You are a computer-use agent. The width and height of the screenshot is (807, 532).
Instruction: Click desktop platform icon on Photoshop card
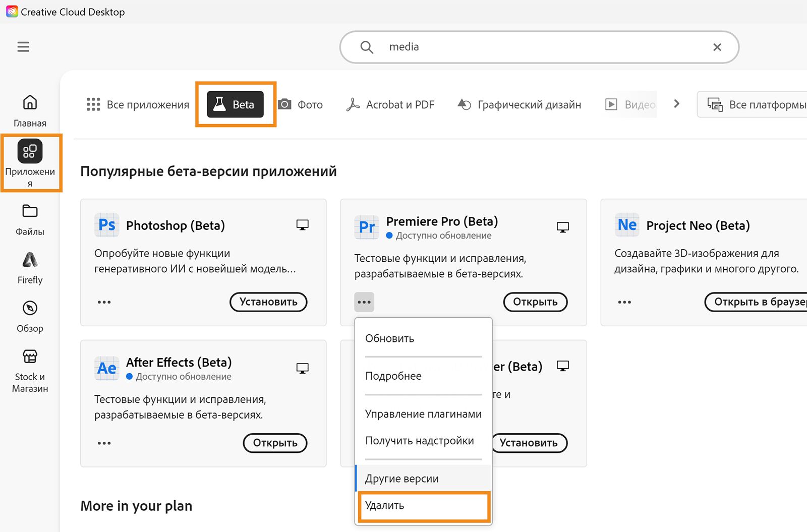pos(302,225)
